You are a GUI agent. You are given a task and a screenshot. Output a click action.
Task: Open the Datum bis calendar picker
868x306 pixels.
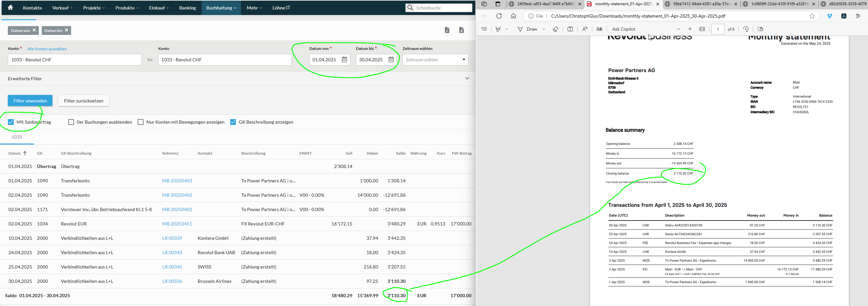(391, 60)
